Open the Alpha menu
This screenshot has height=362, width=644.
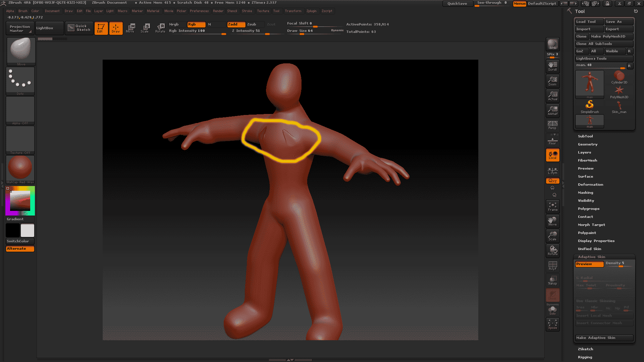tap(10, 11)
